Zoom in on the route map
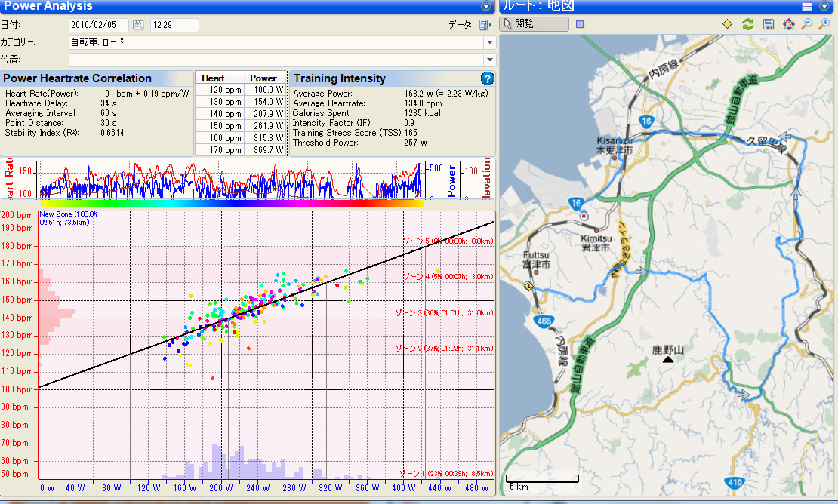838x504 pixels. pos(824,24)
